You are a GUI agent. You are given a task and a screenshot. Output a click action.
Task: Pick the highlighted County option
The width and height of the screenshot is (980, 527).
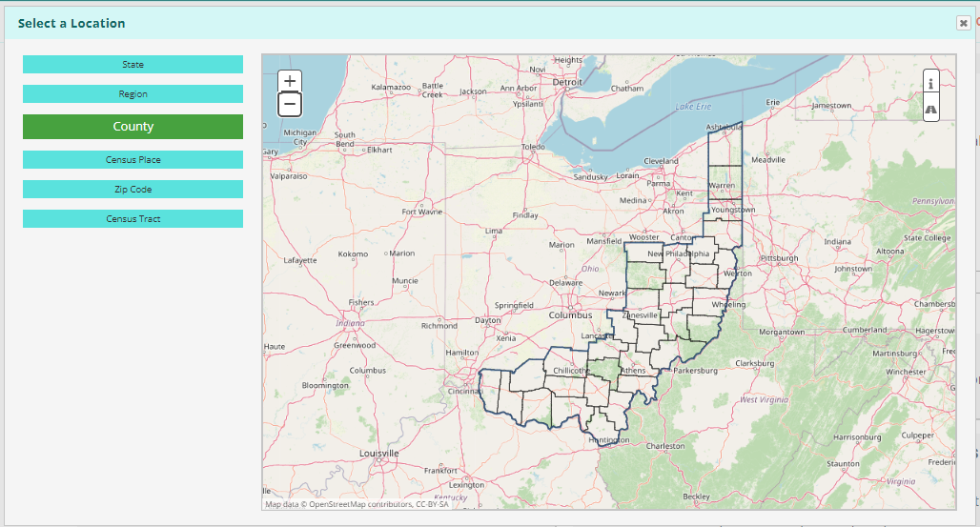pyautogui.click(x=133, y=127)
